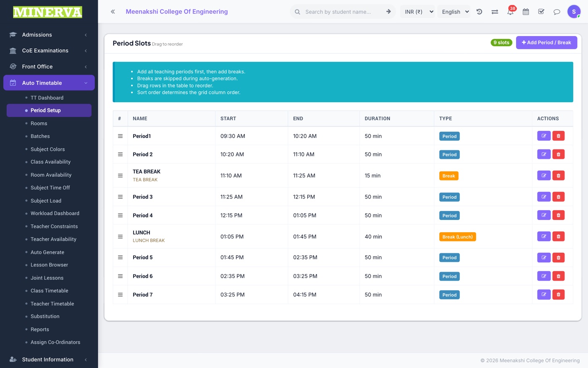Click drag handle of Period1 row
Viewport: 588px width, 368px height.
click(120, 136)
